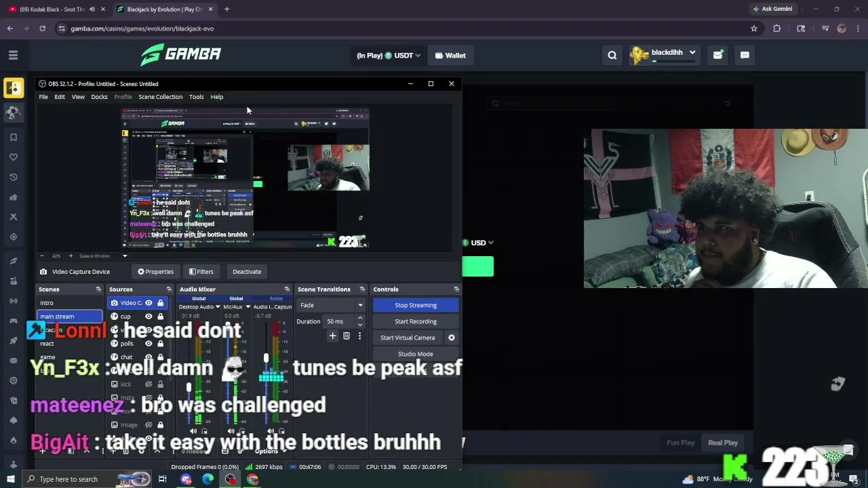Screen dimensions: 868x488
Task: Open the Gamba mail inbox icon
Action: (717, 56)
